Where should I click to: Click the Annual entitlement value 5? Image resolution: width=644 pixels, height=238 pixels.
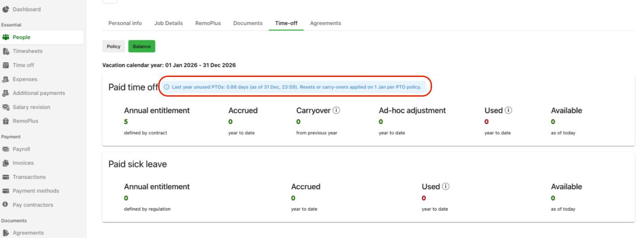tap(126, 122)
